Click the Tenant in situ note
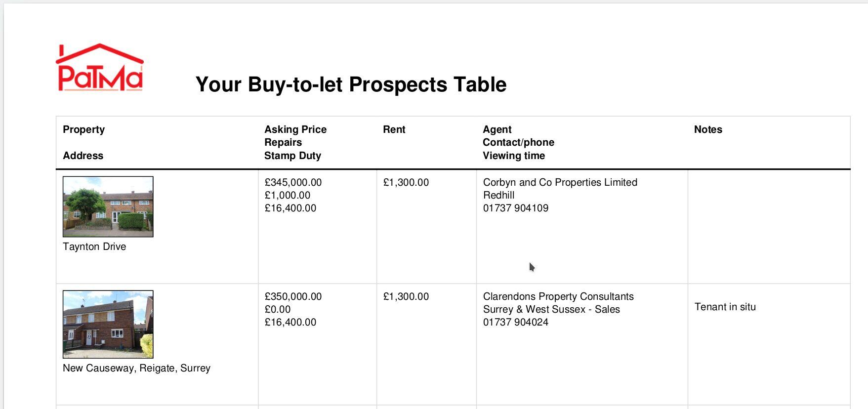The image size is (868, 409). (x=725, y=307)
